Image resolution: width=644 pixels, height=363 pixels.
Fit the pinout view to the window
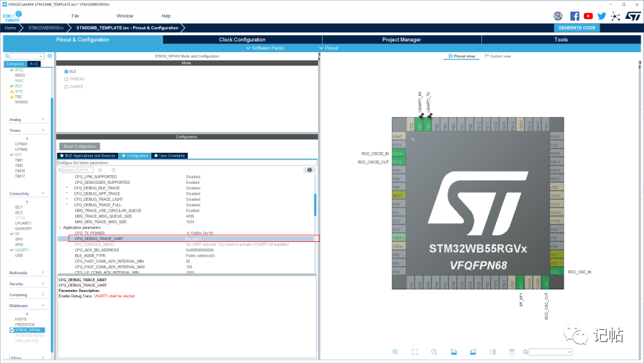coord(415,352)
